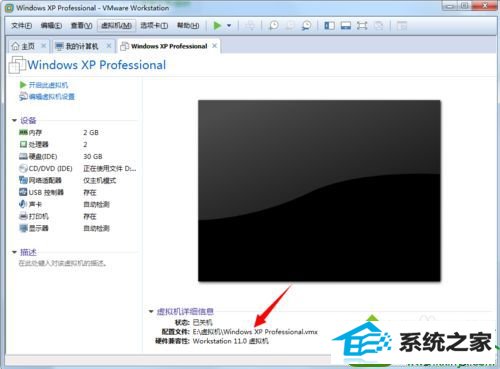Enter full screen mode icon
The width and height of the screenshot is (500, 369).
click(x=362, y=25)
